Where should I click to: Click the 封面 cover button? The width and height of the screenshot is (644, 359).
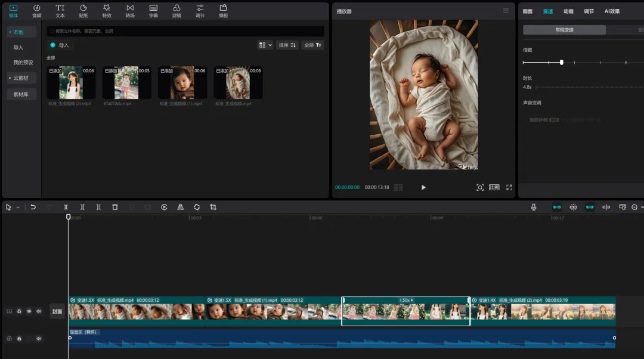coord(57,311)
